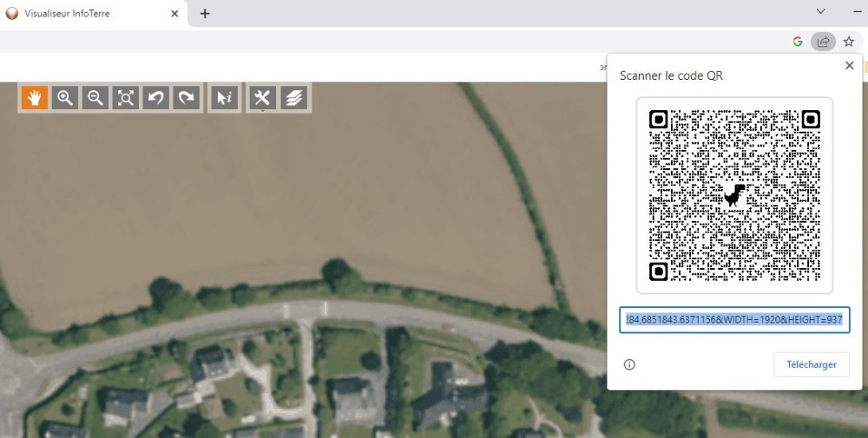Click the zoom in magnifier tool
868x438 pixels.
click(65, 98)
